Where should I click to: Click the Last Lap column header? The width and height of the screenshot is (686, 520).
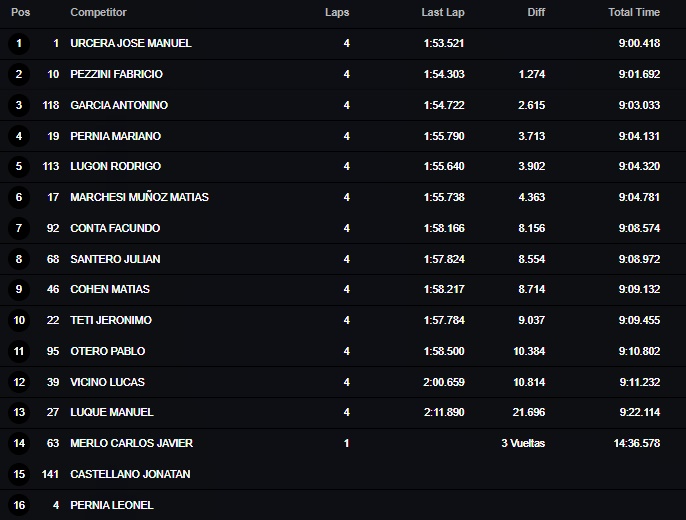coord(443,12)
